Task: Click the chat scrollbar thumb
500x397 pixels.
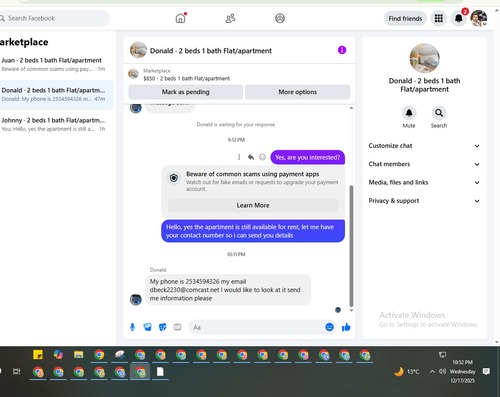Action: point(351,246)
